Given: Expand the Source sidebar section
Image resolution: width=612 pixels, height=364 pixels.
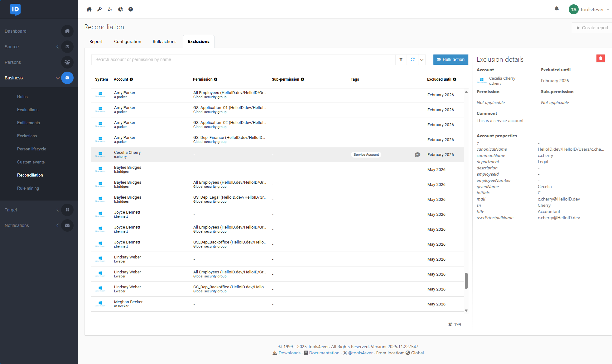Looking at the screenshot, I should (57, 47).
